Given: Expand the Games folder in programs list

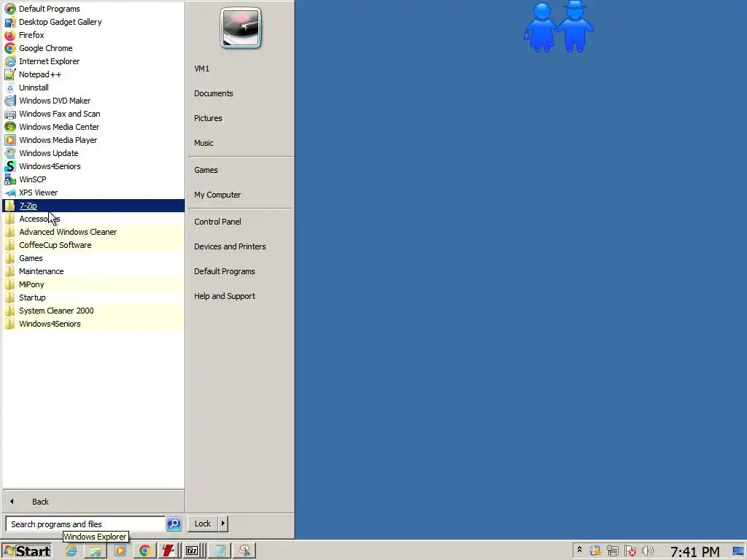Looking at the screenshot, I should point(93,258).
